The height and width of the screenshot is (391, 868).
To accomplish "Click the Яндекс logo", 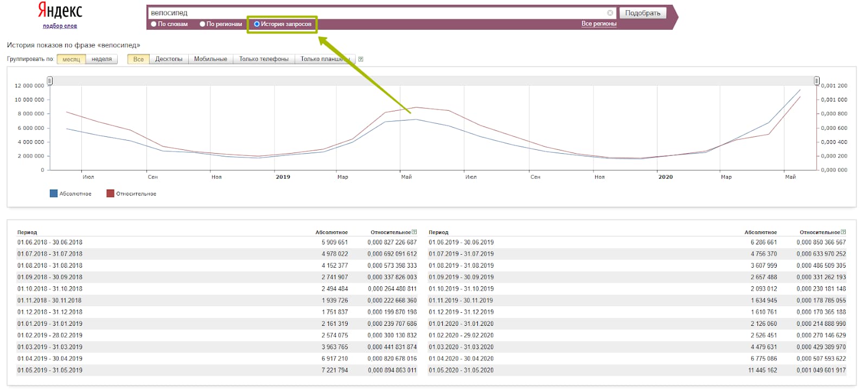I will point(60,11).
